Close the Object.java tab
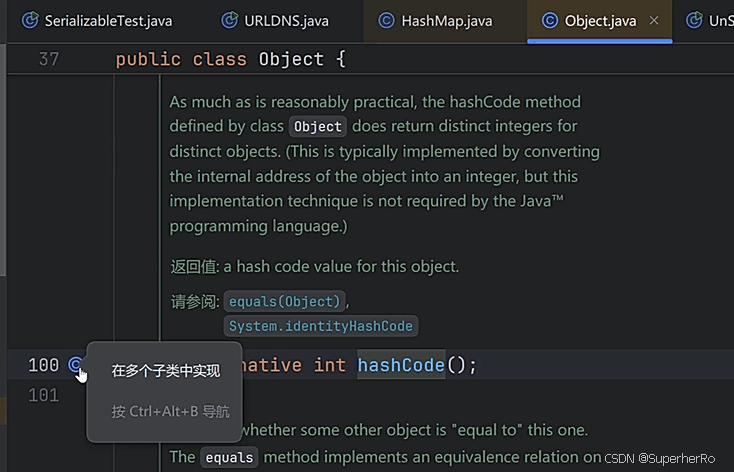The height and width of the screenshot is (472, 734). pyautogui.click(x=654, y=21)
